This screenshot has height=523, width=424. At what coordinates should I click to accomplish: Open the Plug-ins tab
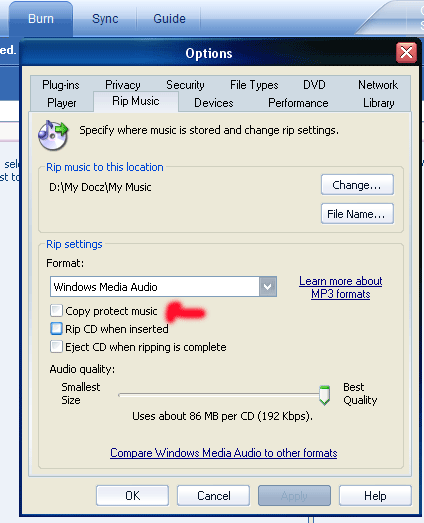pyautogui.click(x=61, y=85)
